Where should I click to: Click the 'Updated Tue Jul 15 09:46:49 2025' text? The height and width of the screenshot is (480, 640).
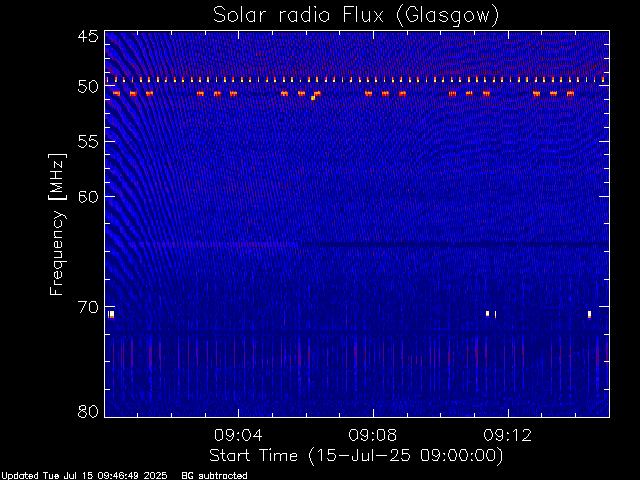84,476
